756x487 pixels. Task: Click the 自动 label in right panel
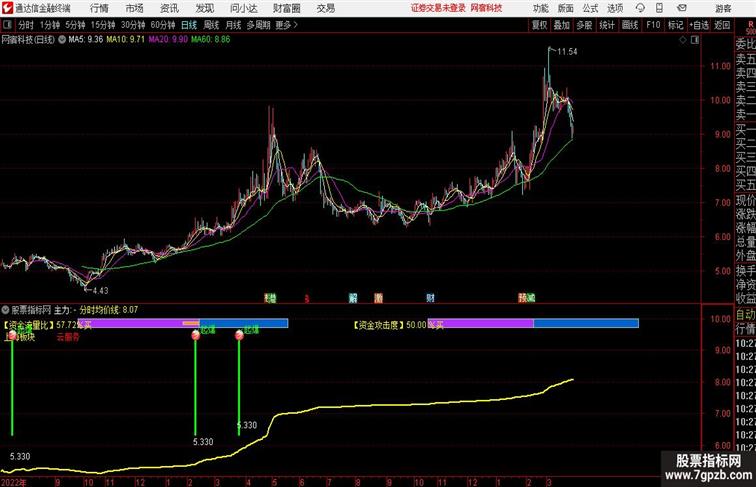pyautogui.click(x=745, y=314)
